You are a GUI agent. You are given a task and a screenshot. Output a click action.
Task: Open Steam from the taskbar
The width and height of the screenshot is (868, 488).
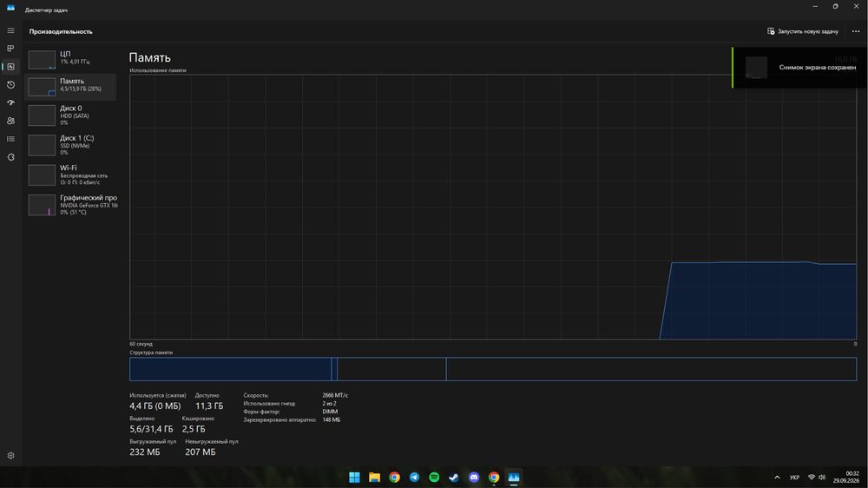[454, 477]
